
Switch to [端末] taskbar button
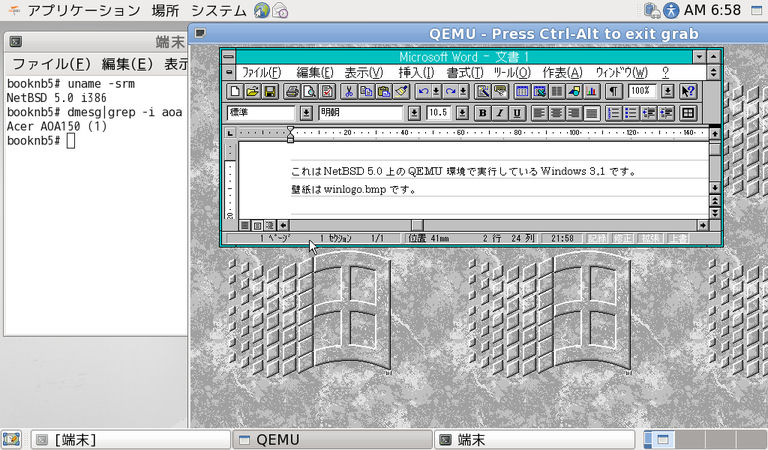(131, 440)
